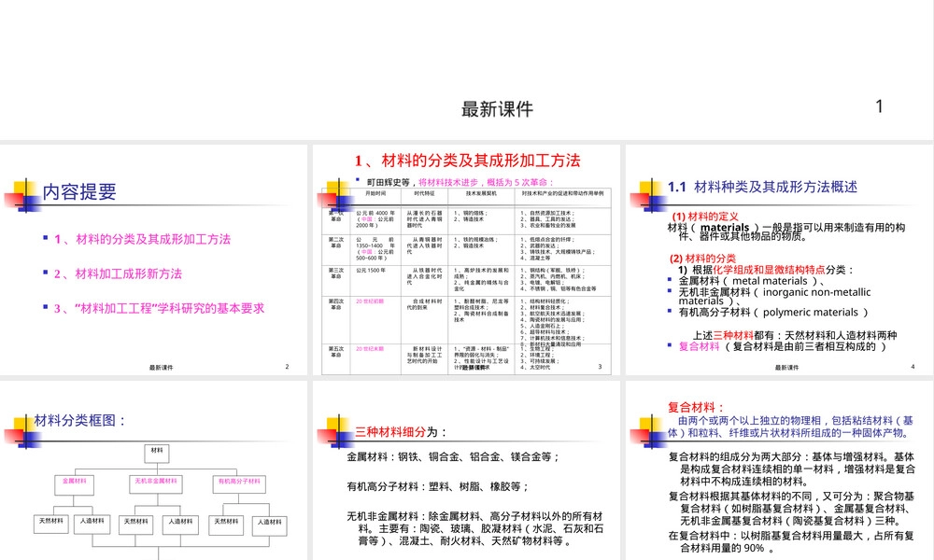The height and width of the screenshot is (560, 934).
Task: Click footer 最新课件 on the 内容提要 slide
Action: coord(161,368)
